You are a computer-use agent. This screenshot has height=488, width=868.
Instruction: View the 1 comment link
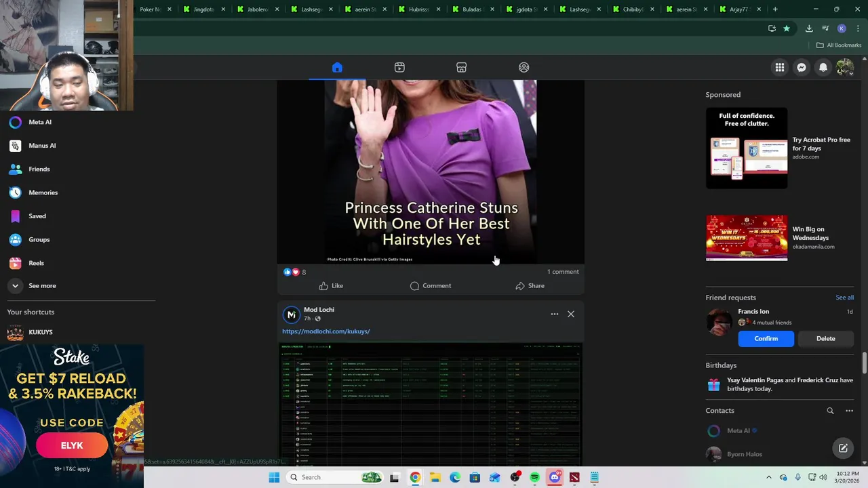point(563,272)
